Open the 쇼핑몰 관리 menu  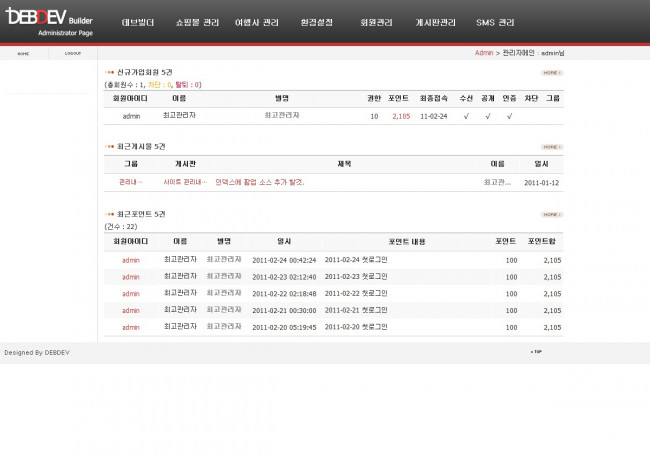click(x=196, y=22)
